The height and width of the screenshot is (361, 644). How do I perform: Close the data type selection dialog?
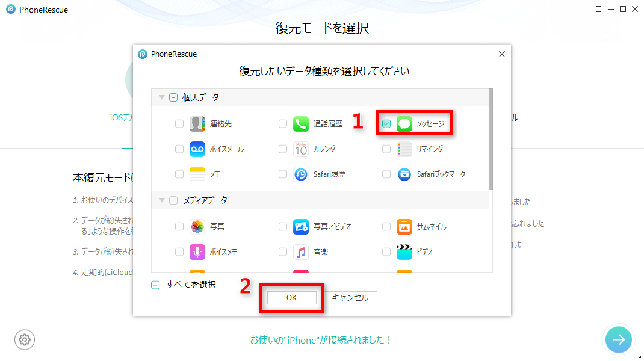point(501,54)
